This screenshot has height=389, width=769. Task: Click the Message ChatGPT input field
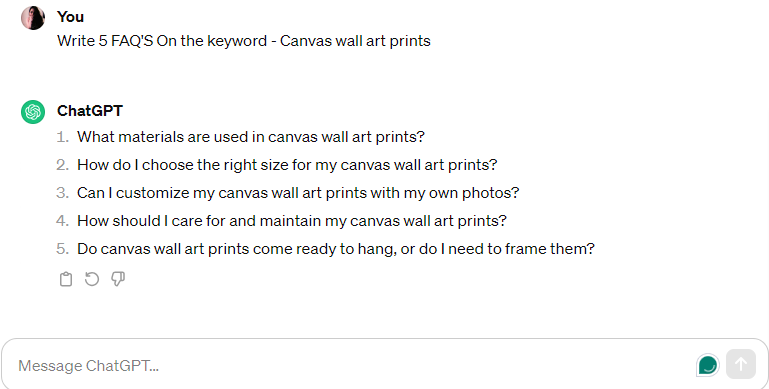pos(353,365)
